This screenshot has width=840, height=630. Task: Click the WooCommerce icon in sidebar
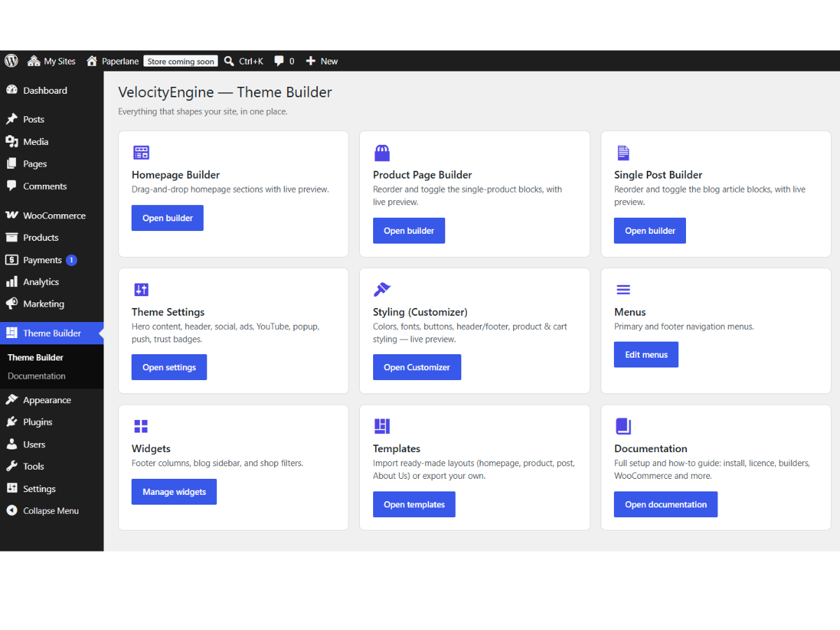pos(11,216)
